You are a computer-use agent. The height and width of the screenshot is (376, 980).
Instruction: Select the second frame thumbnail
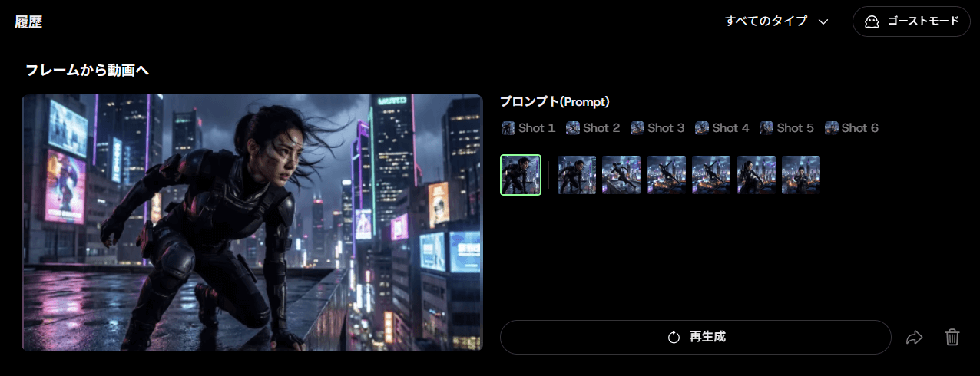577,175
